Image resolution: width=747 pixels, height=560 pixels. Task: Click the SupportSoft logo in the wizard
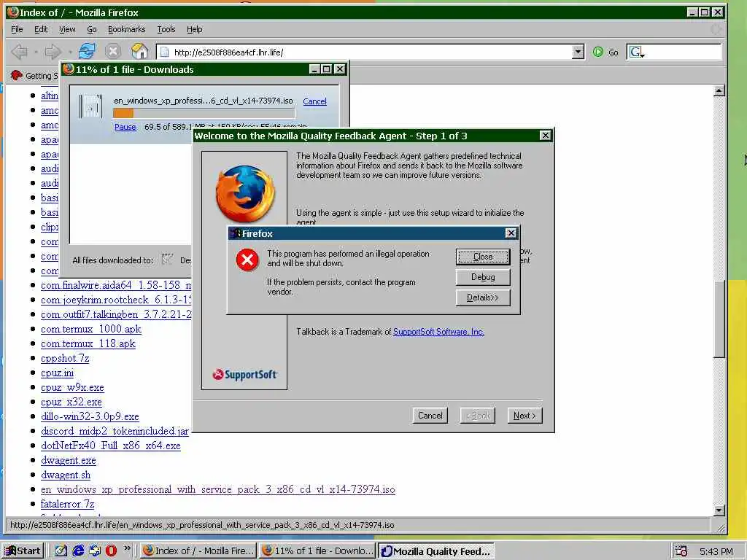245,375
